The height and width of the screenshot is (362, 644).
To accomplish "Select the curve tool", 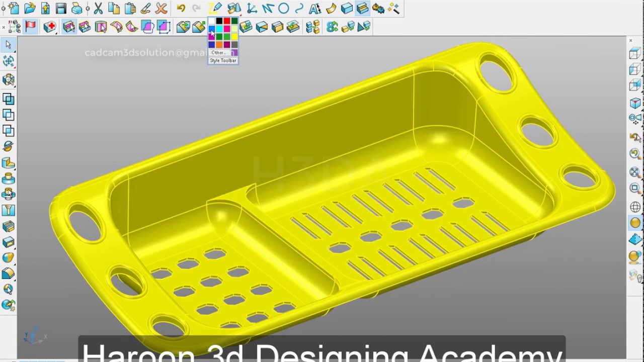I will [299, 8].
